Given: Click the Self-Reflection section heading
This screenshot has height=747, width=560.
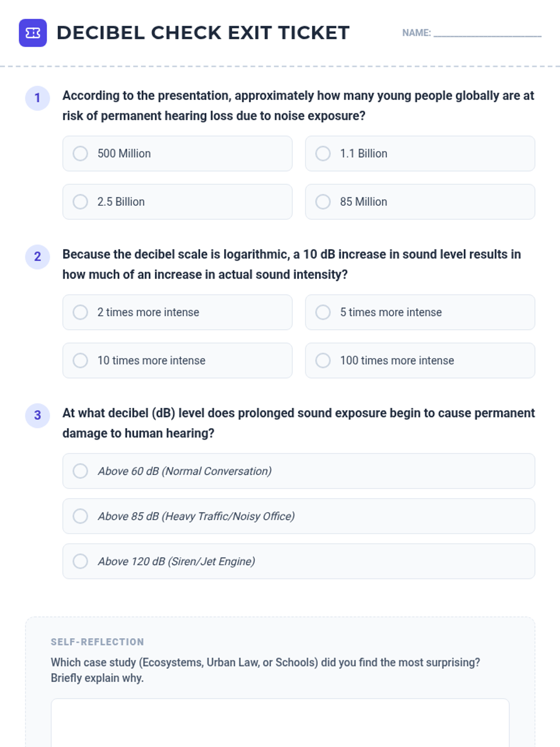Looking at the screenshot, I should point(98,642).
